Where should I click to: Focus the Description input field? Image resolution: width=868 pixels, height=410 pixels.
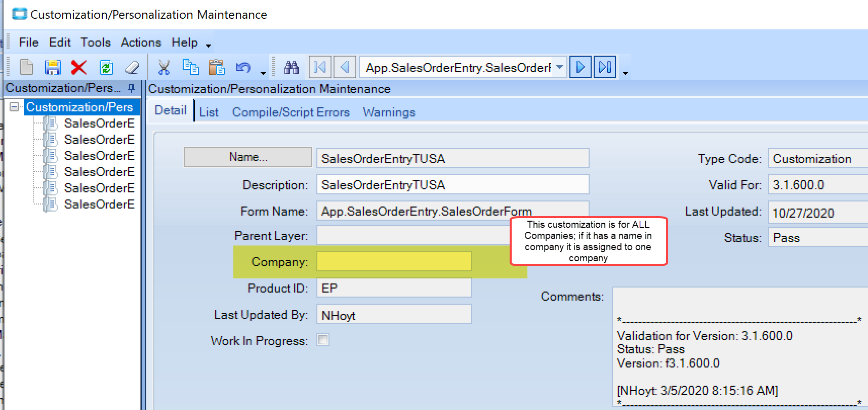pos(453,184)
